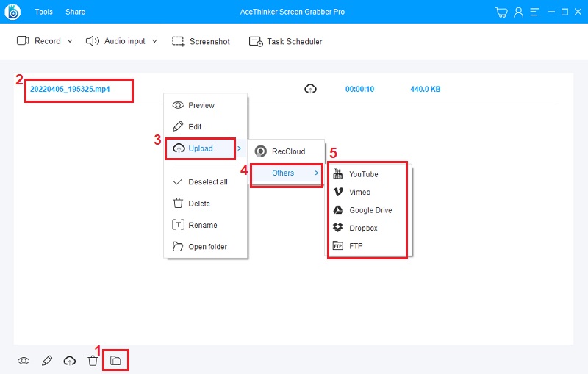
Task: Open the user account icon
Action: [519, 12]
